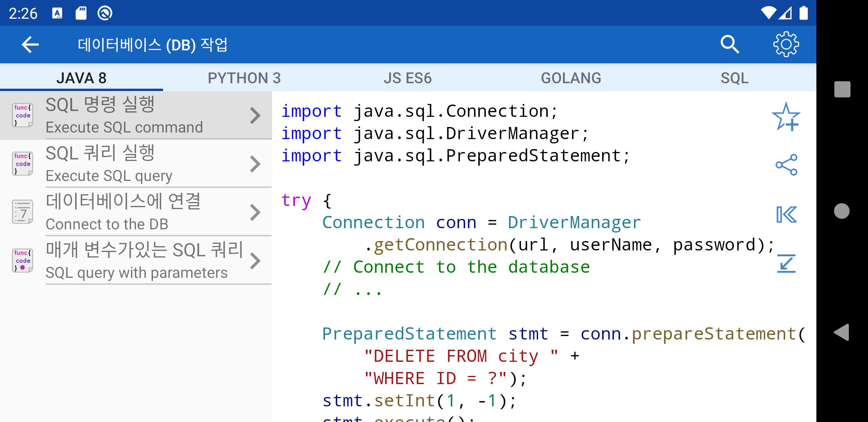Open search with the magnifier icon
Viewport: 868px width, 422px height.
pyautogui.click(x=730, y=45)
